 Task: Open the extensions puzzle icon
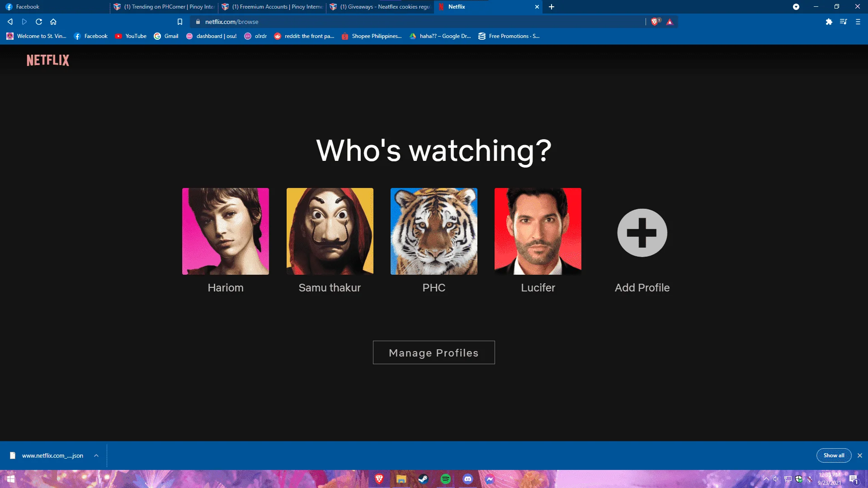coord(829,22)
